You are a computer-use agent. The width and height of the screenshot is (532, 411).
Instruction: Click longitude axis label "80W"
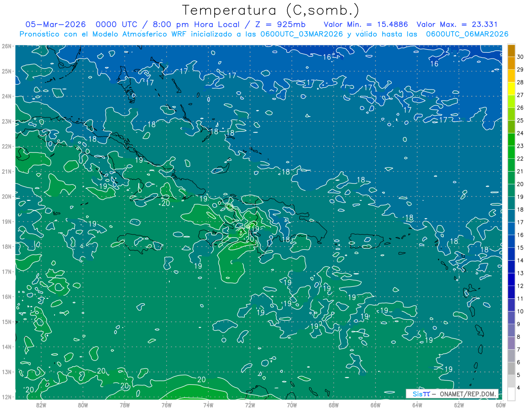[83, 405]
